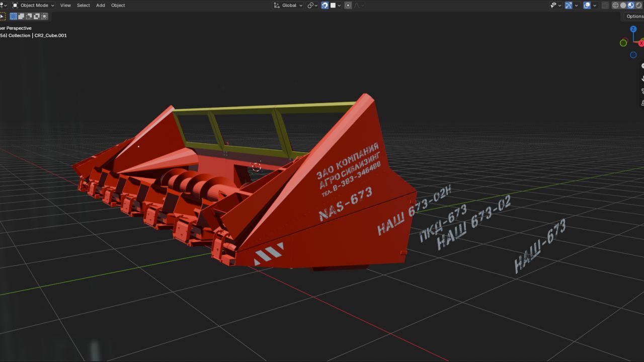Switch to solid viewport shading
Image resolution: width=644 pixels, height=362 pixels.
(623, 5)
